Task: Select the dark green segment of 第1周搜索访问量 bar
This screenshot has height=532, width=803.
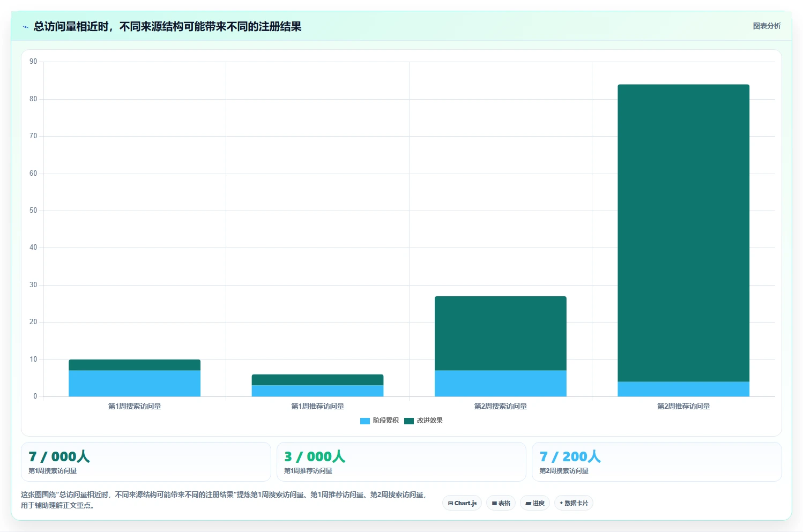Action: [x=135, y=365]
